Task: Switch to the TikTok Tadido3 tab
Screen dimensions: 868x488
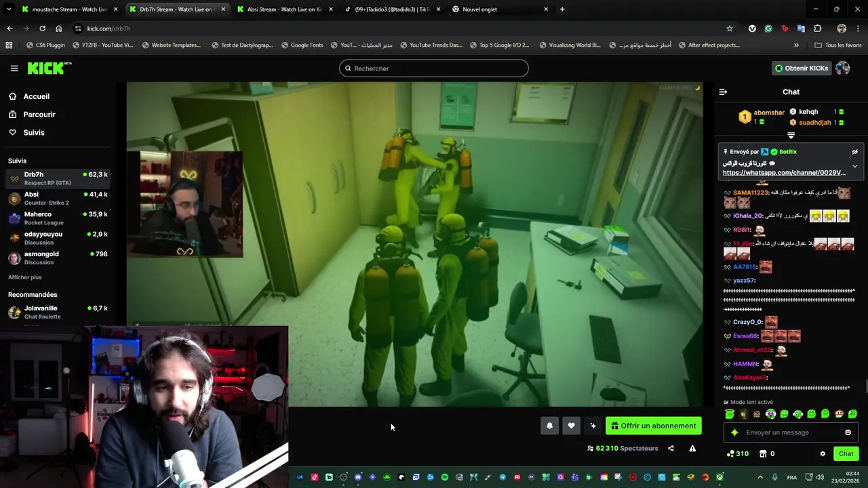Action: [393, 9]
